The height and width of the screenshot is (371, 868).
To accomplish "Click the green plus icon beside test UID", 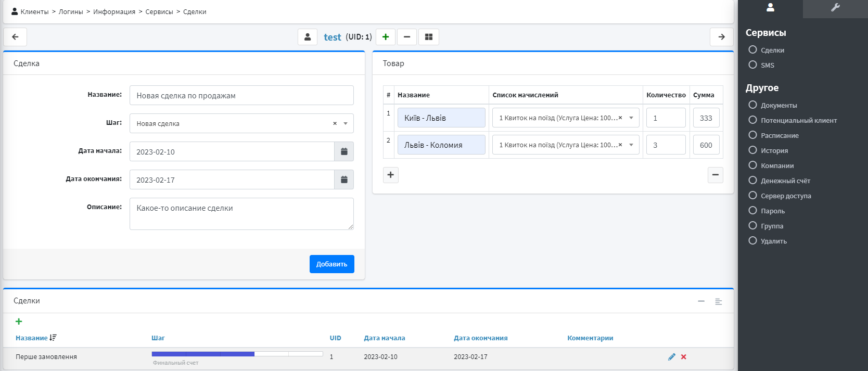I will 386,37.
